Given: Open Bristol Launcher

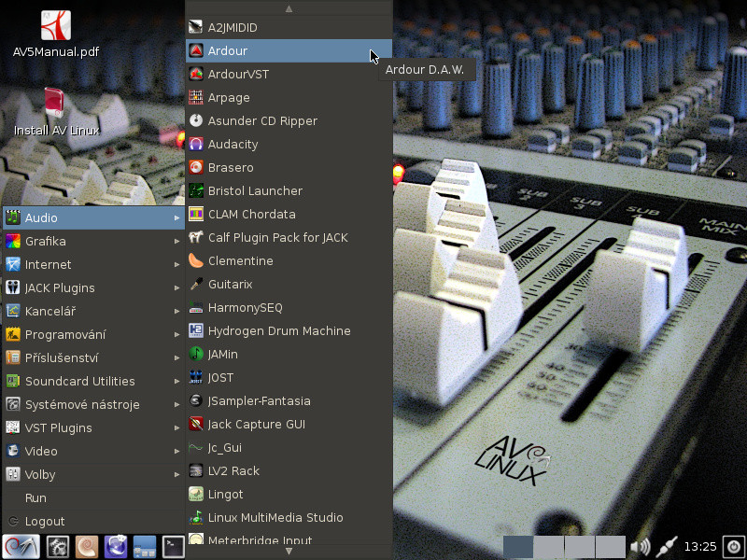Looking at the screenshot, I should coord(289,190).
